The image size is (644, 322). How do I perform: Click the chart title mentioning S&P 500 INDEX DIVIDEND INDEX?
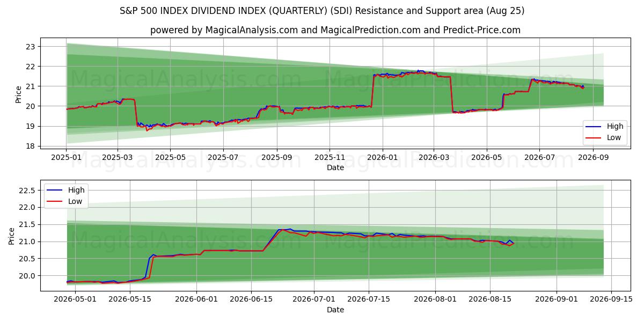click(x=322, y=11)
